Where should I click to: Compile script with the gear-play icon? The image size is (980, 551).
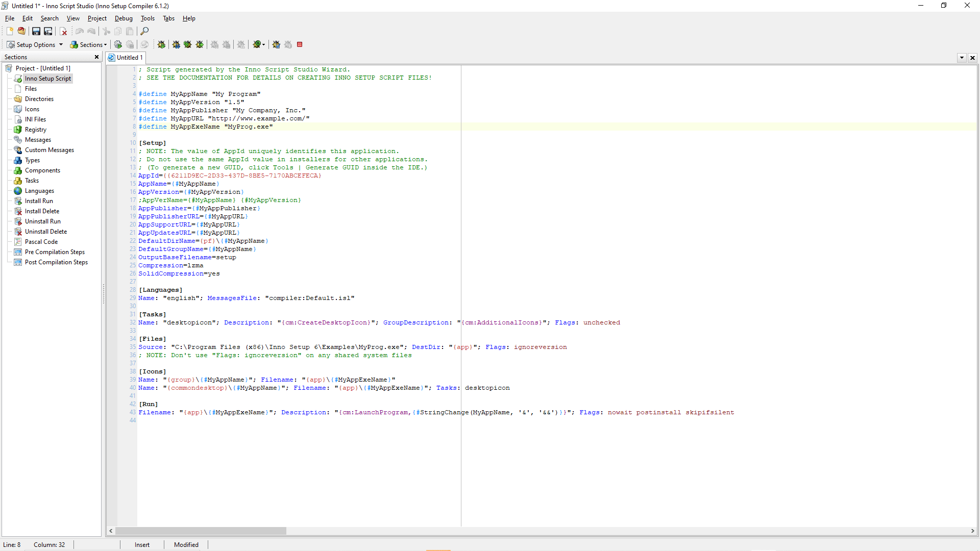[x=118, y=44]
